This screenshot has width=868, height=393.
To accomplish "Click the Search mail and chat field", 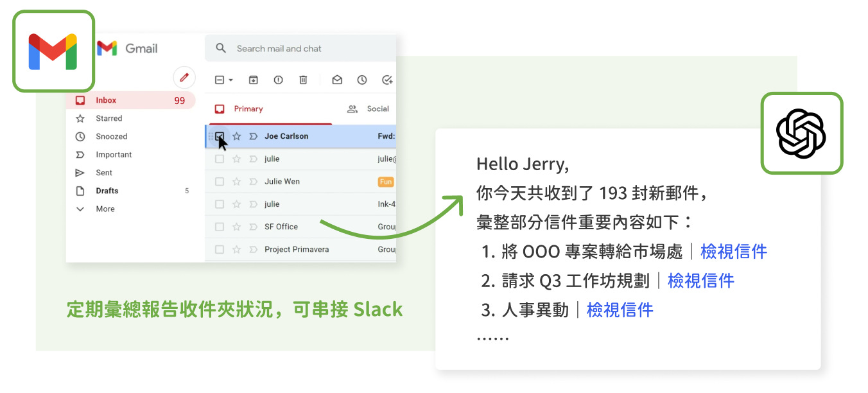I will [x=300, y=48].
